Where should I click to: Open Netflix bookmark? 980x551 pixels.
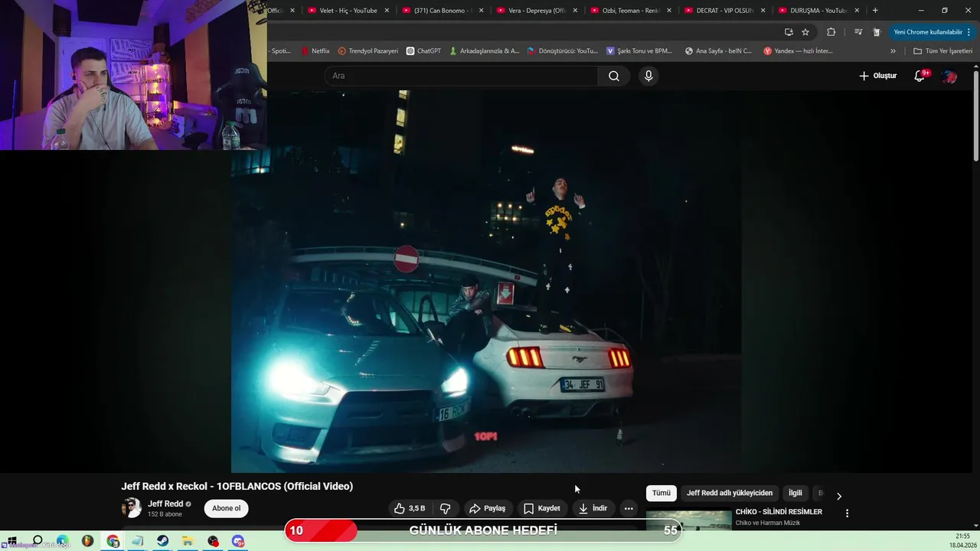coord(315,51)
